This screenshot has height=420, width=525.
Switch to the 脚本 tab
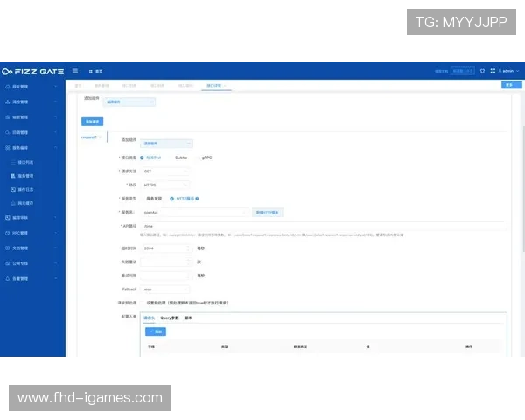(x=188, y=318)
